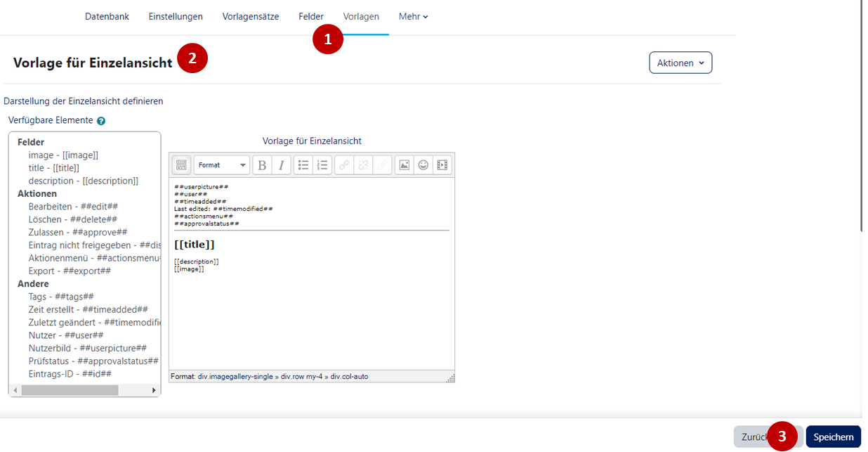Toggle the editor toolbar expand icon
The height and width of the screenshot is (452, 868).
(x=181, y=165)
